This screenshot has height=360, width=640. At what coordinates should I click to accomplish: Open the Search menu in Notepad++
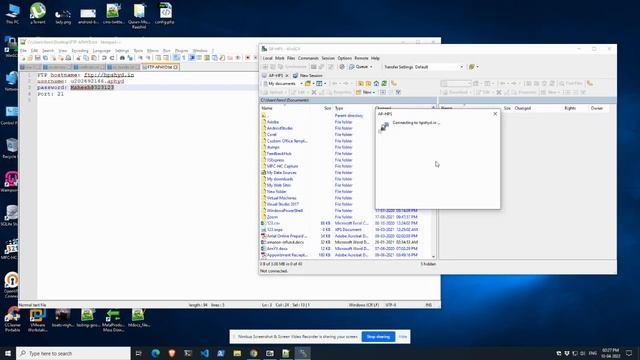48,51
